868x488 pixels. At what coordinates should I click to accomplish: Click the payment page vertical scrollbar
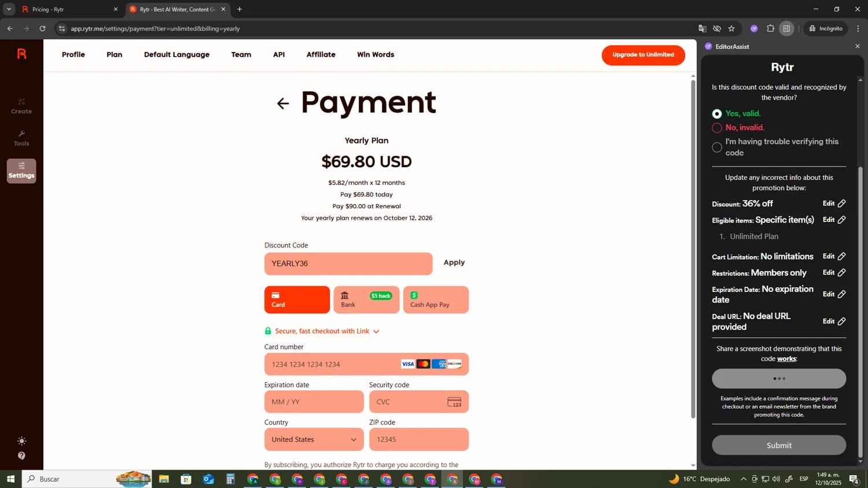pyautogui.click(x=693, y=249)
